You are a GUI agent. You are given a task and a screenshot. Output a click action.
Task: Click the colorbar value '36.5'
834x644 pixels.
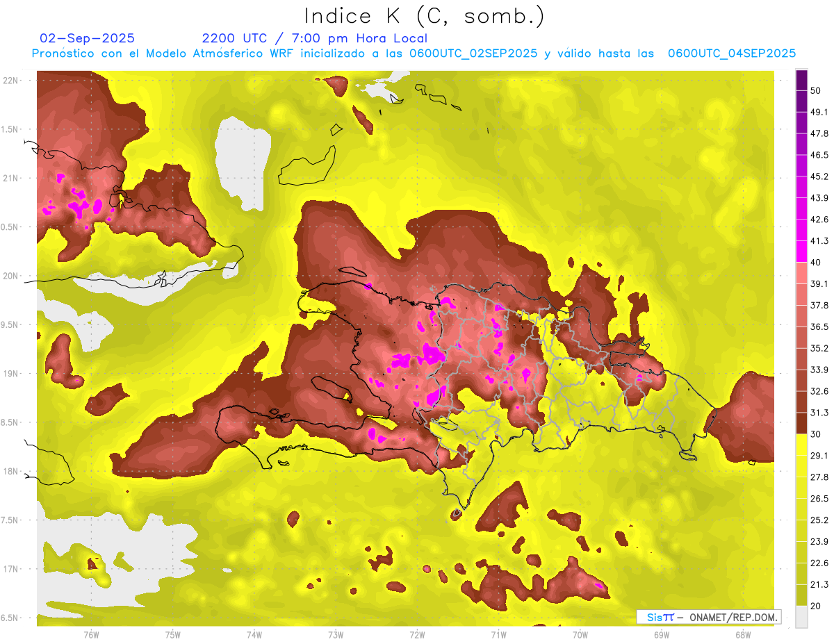pos(819,327)
